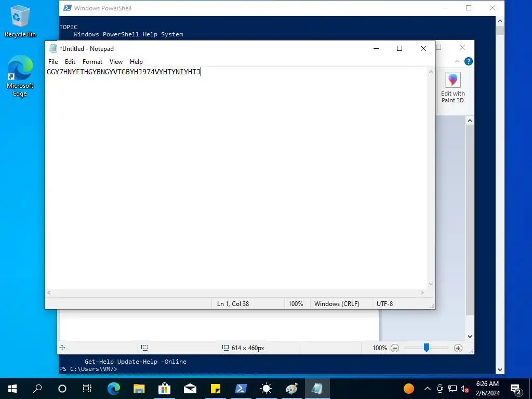The image size is (532, 399).
Task: Open the sun-shaped app on taskbar
Action: click(267, 389)
